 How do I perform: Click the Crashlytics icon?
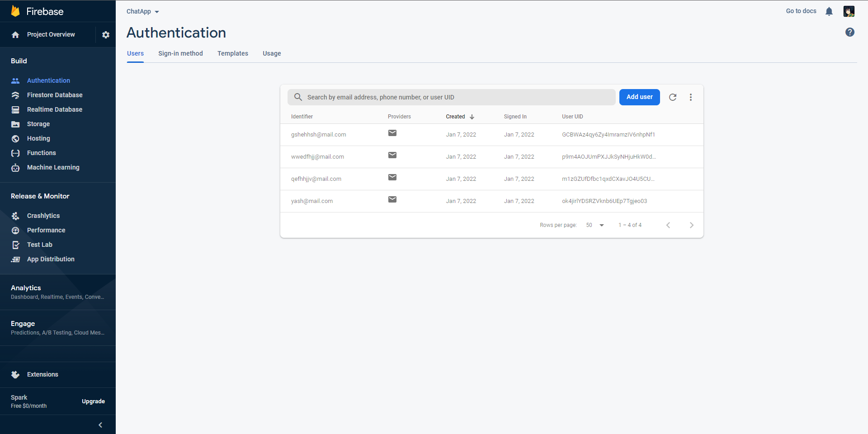[15, 216]
